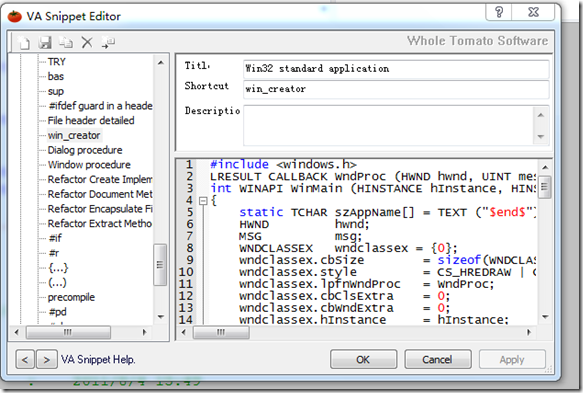583x393 pixels.
Task: Click the wndclassex.hInstance code line
Action: (374, 319)
